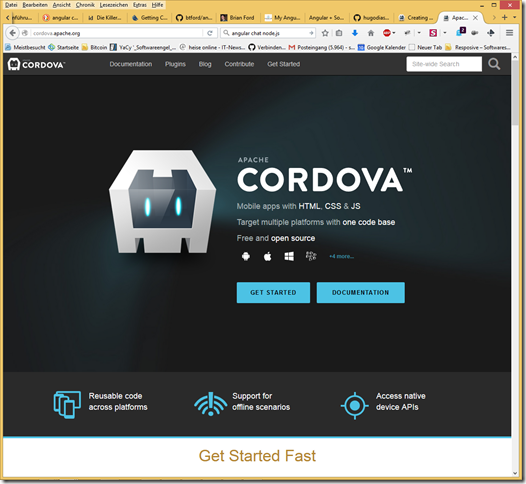Open the heise online bookmark
The width and height of the screenshot is (526, 484).
click(x=212, y=47)
